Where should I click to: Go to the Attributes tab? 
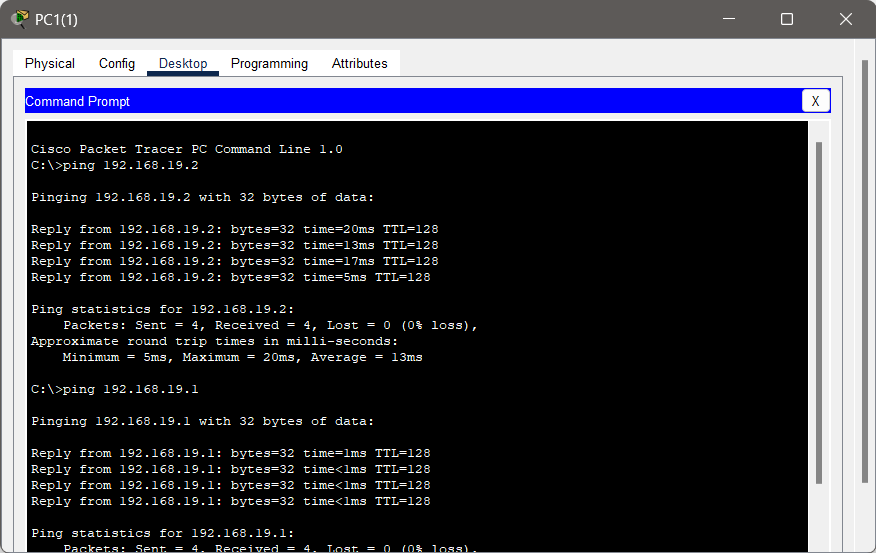pos(359,64)
